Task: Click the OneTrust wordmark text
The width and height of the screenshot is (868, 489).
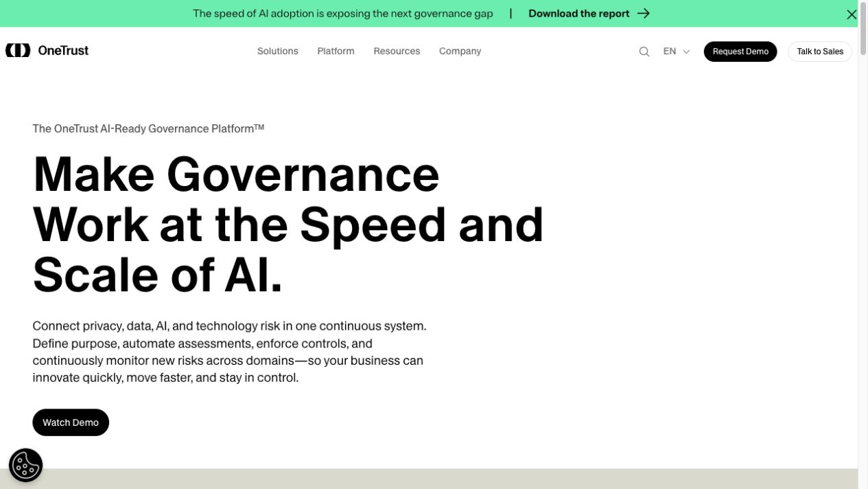Action: point(63,50)
